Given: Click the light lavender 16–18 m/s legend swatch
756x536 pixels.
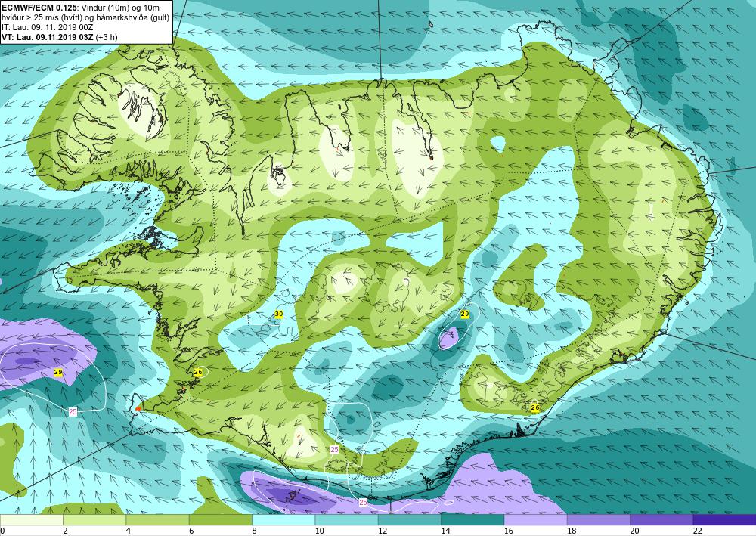Looking at the screenshot, I should pos(535,520).
